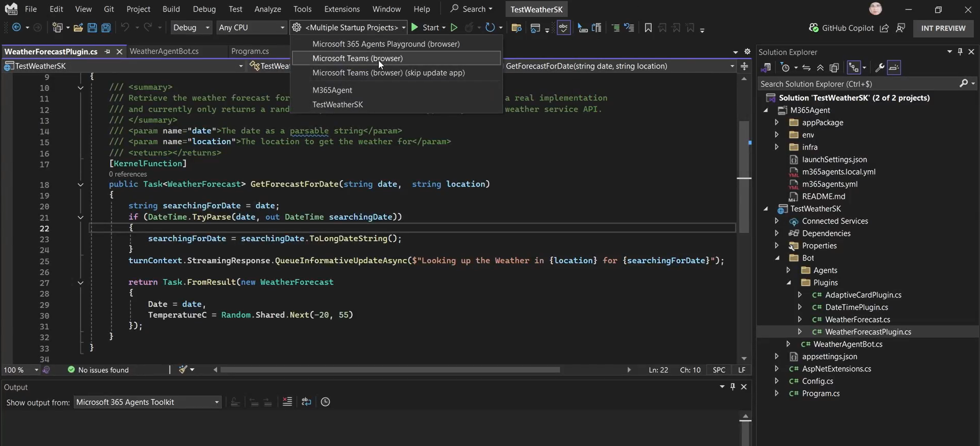Toggle Preview Selected Items in Solution Explorer

click(894, 68)
